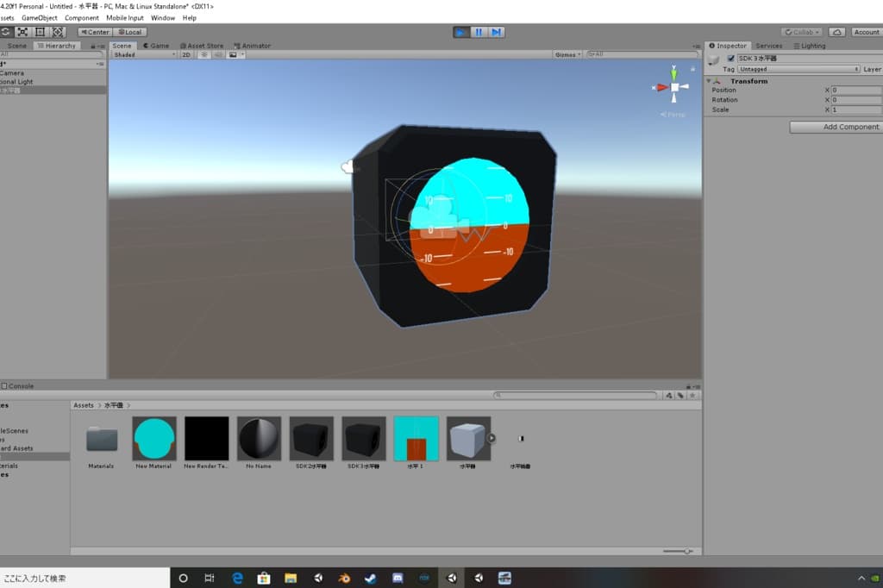Open the Component menu
883x588 pixels.
click(82, 18)
